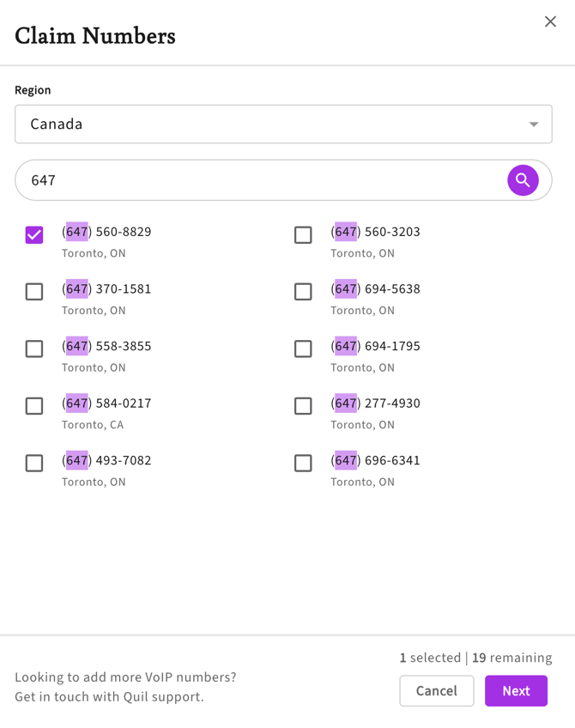Click the (647) 694-5638 number label

click(x=376, y=289)
